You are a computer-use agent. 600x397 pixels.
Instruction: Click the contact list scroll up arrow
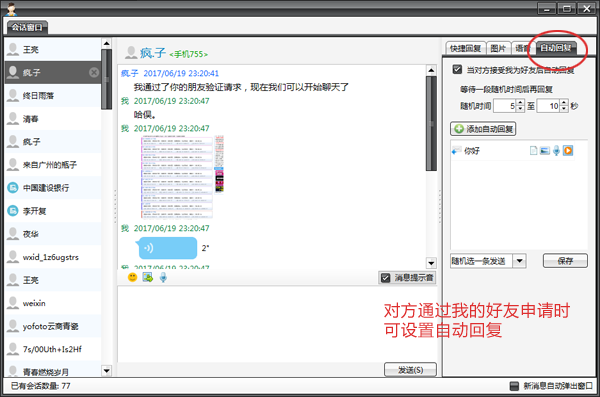(106, 43)
